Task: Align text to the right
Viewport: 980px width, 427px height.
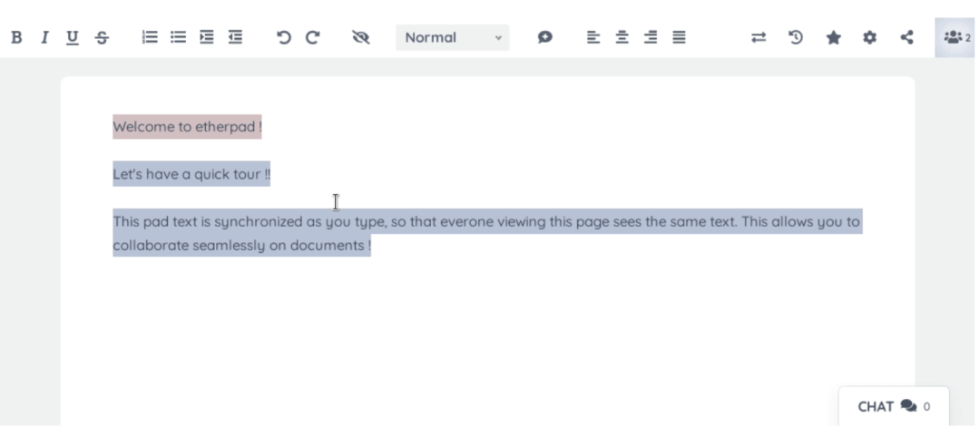Action: 651,37
